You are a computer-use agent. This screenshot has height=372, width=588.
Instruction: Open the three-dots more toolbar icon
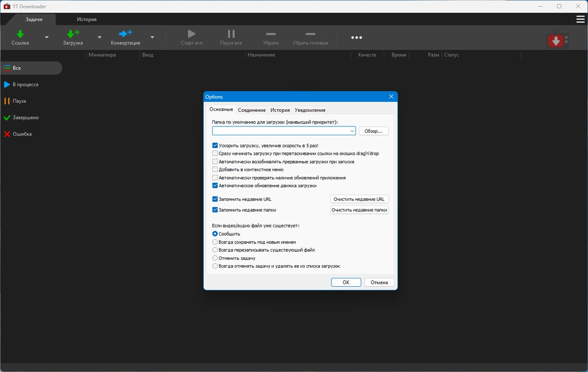point(357,38)
